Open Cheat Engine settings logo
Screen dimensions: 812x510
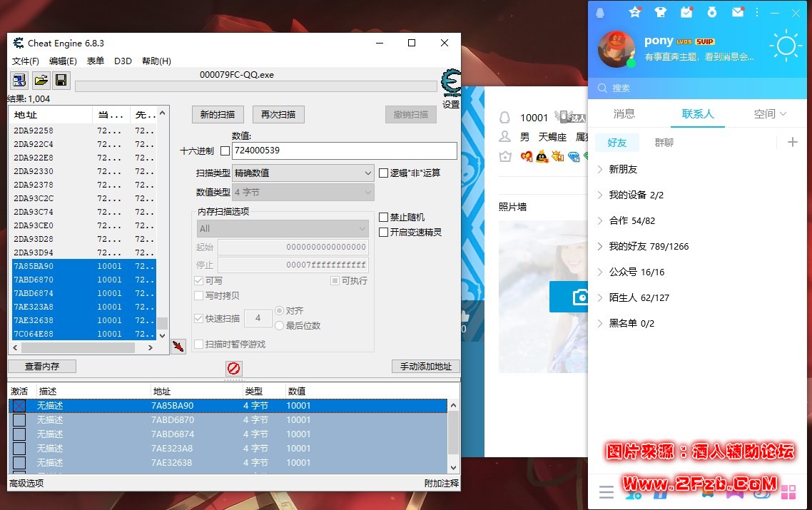point(451,83)
